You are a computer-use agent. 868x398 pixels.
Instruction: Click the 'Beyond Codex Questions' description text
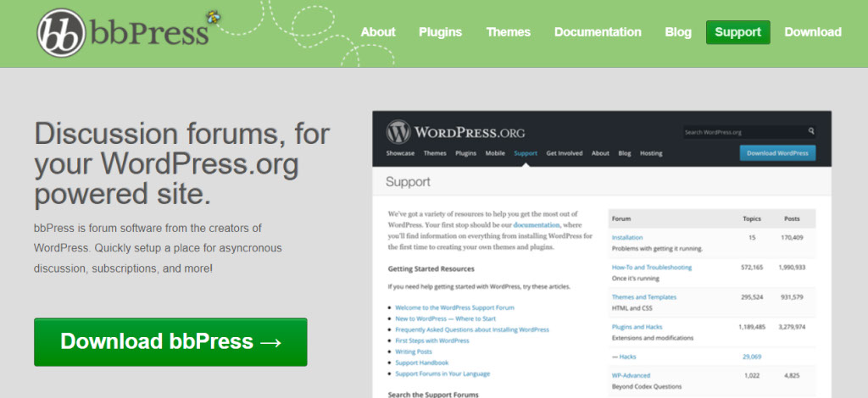[647, 386]
